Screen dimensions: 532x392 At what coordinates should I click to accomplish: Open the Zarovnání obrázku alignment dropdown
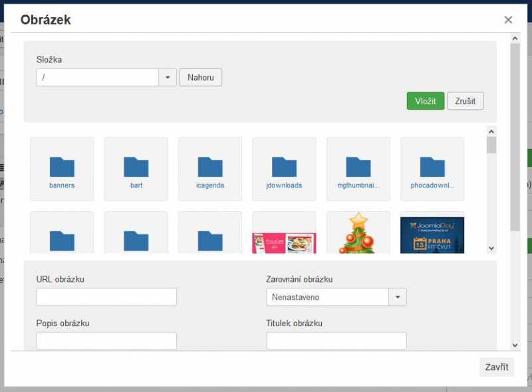[336, 297]
